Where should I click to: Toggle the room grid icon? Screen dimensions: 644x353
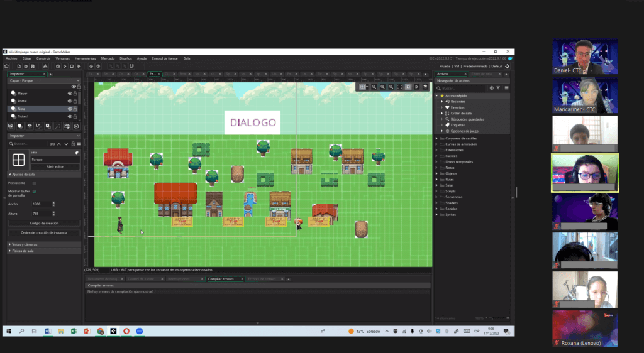363,87
